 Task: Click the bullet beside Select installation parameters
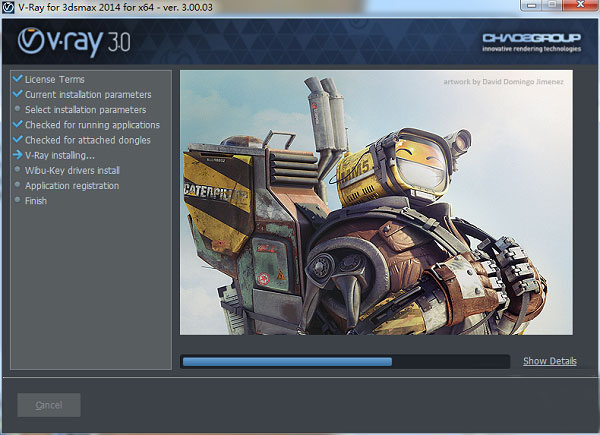(x=17, y=109)
